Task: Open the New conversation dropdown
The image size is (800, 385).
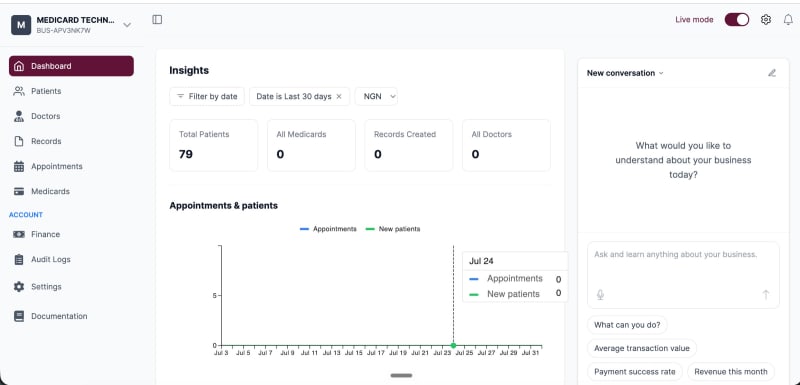Action: [x=625, y=73]
